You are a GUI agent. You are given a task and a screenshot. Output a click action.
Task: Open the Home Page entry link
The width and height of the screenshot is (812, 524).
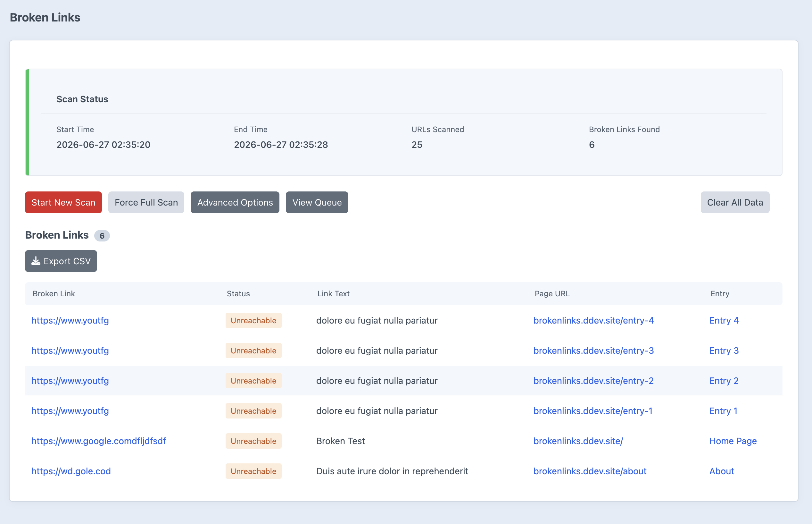point(733,441)
